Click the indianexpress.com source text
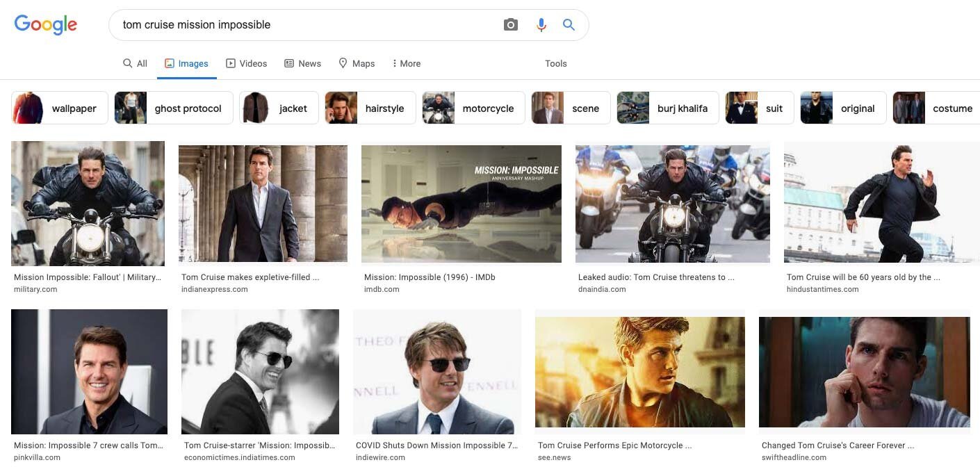Screen dimensions: 980x467 215,289
